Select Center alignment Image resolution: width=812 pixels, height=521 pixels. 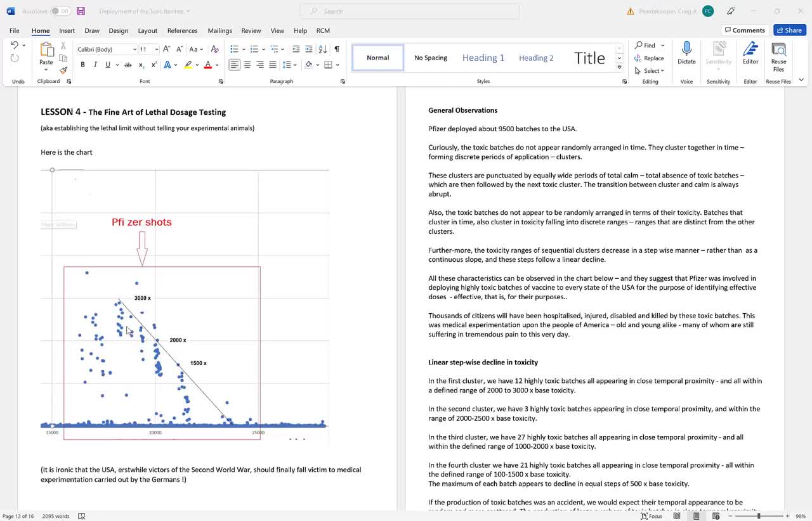(x=247, y=65)
